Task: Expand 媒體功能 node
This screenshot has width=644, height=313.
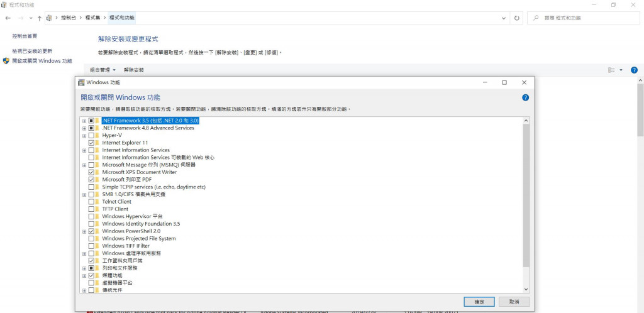Action: tap(84, 276)
